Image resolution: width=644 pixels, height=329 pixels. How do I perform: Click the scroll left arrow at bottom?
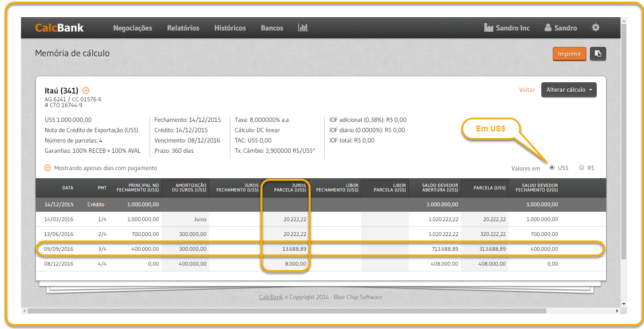24,311
